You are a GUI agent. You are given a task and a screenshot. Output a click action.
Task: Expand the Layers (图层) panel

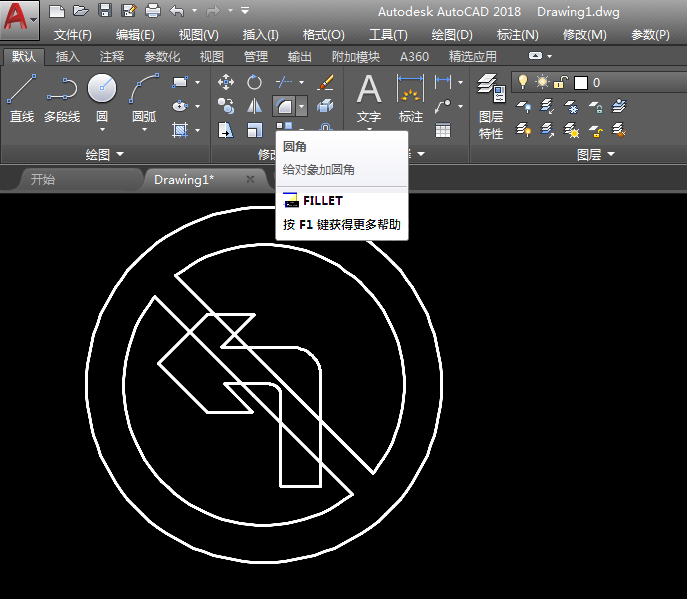tap(596, 155)
